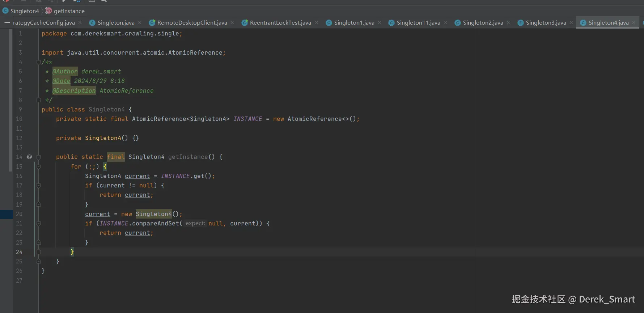Click line number 20 in the gutter
Viewport: 644px width, 313px height.
[x=19, y=214]
